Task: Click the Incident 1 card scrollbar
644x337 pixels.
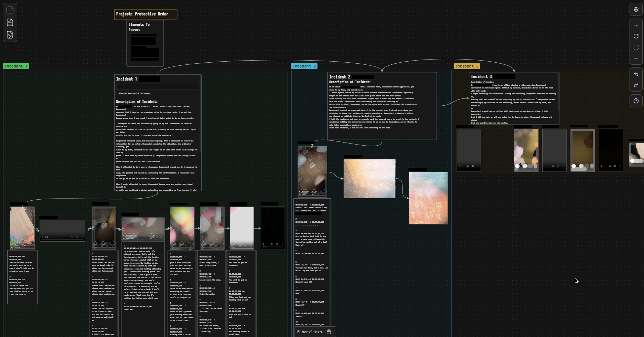Action: 200,114
